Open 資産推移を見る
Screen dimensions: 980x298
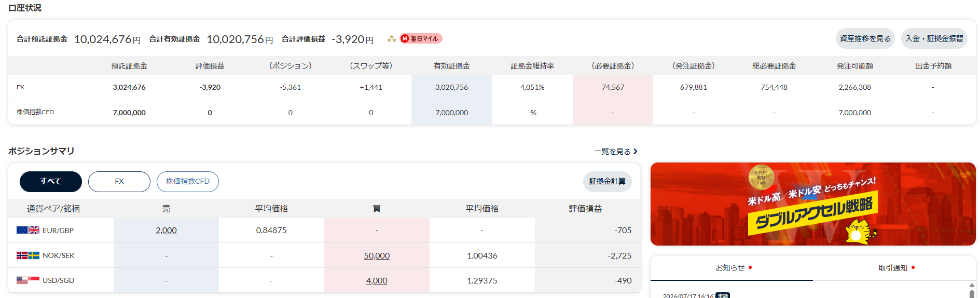tap(865, 38)
